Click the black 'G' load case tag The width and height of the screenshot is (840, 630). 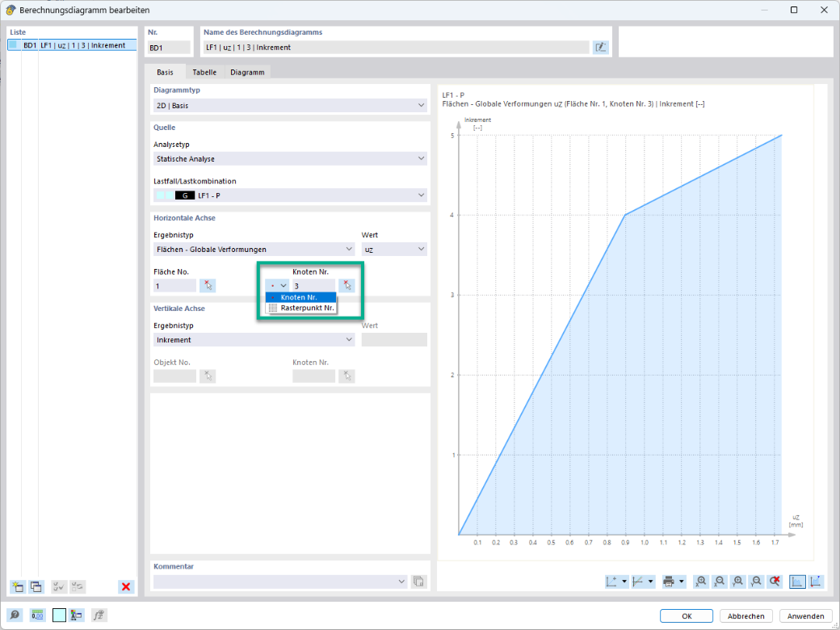[185, 195]
